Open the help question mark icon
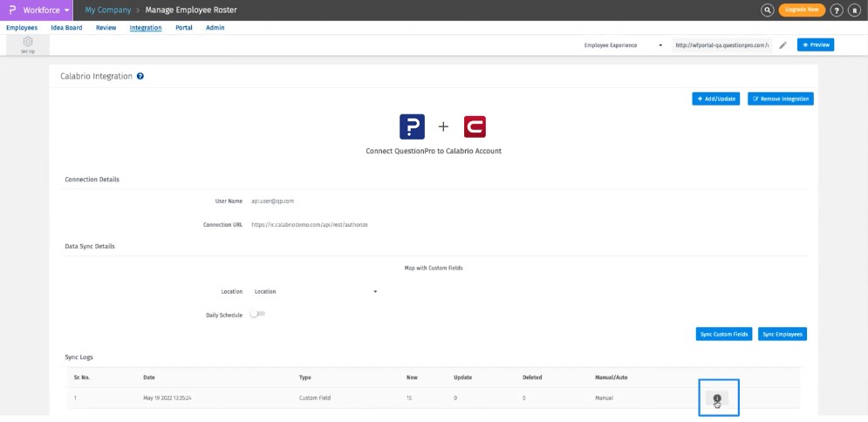The width and height of the screenshot is (868, 422). [837, 10]
